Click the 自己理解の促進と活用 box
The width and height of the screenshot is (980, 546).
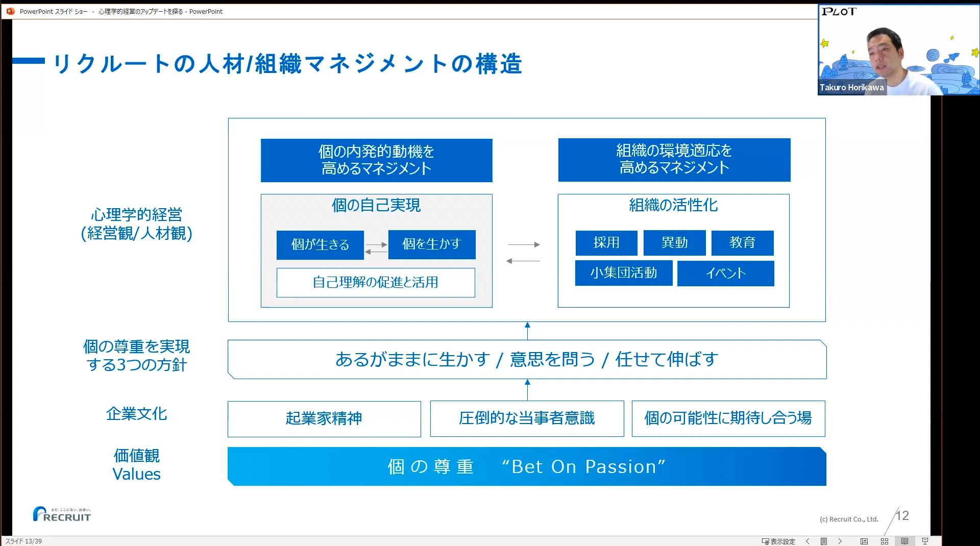click(x=376, y=283)
